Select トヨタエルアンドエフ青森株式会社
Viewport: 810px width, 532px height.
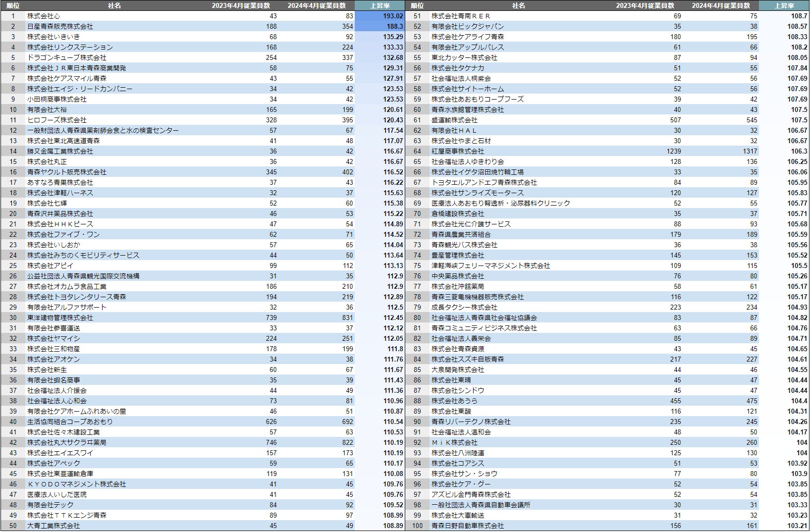pos(484,182)
